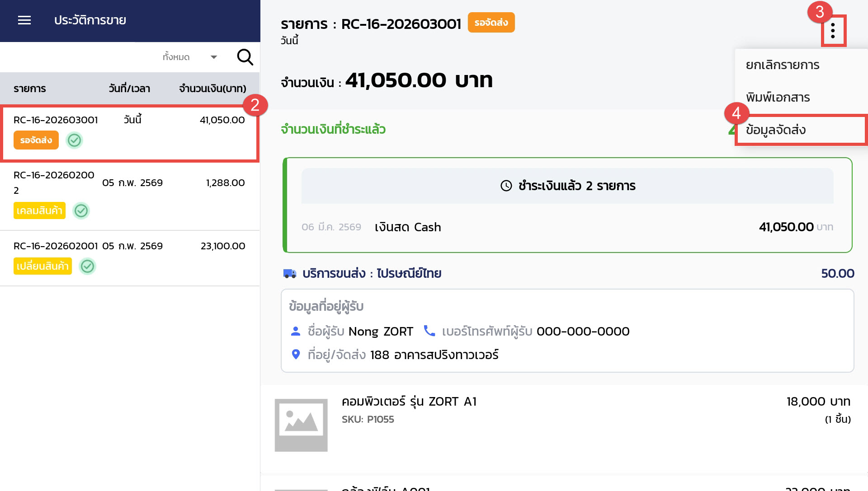This screenshot has width=868, height=491.
Task: Open the three-dot options menu
Action: (833, 31)
